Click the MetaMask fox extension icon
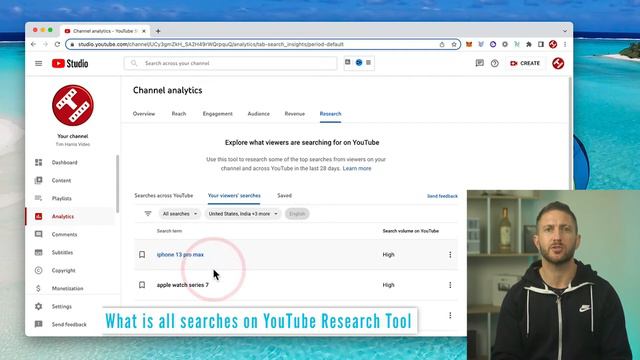Screen dimensions: 640x360 click(x=469, y=44)
